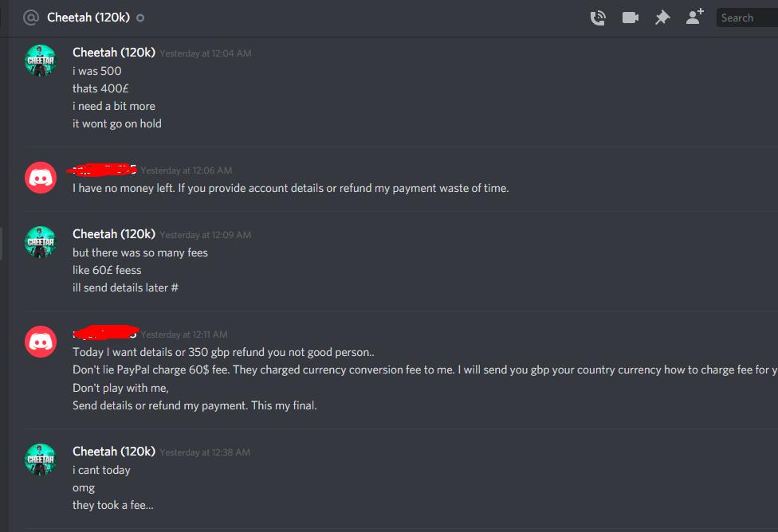
Task: Open Cheetah (120k) username at 12:09 AM
Action: pos(114,234)
